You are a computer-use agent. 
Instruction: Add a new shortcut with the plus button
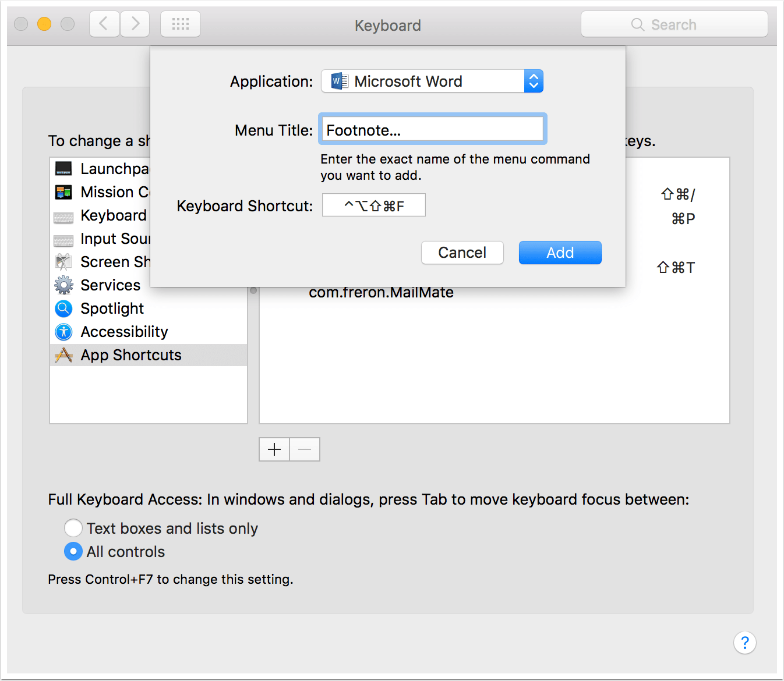[x=274, y=449]
